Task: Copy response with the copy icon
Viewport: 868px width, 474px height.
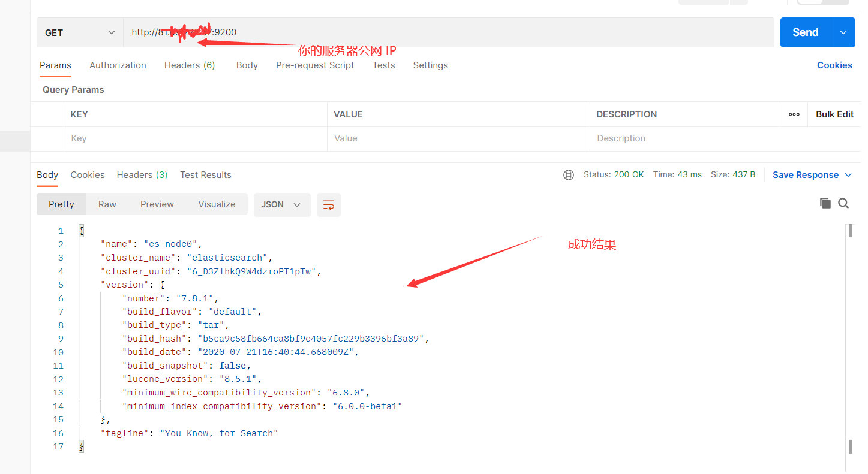Action: (825, 203)
